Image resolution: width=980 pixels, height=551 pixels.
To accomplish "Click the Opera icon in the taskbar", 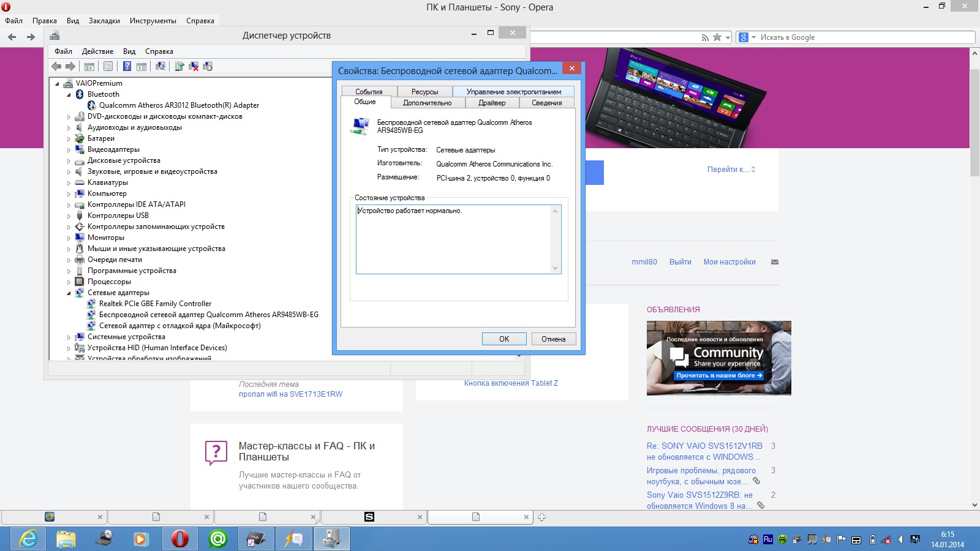I will (180, 539).
